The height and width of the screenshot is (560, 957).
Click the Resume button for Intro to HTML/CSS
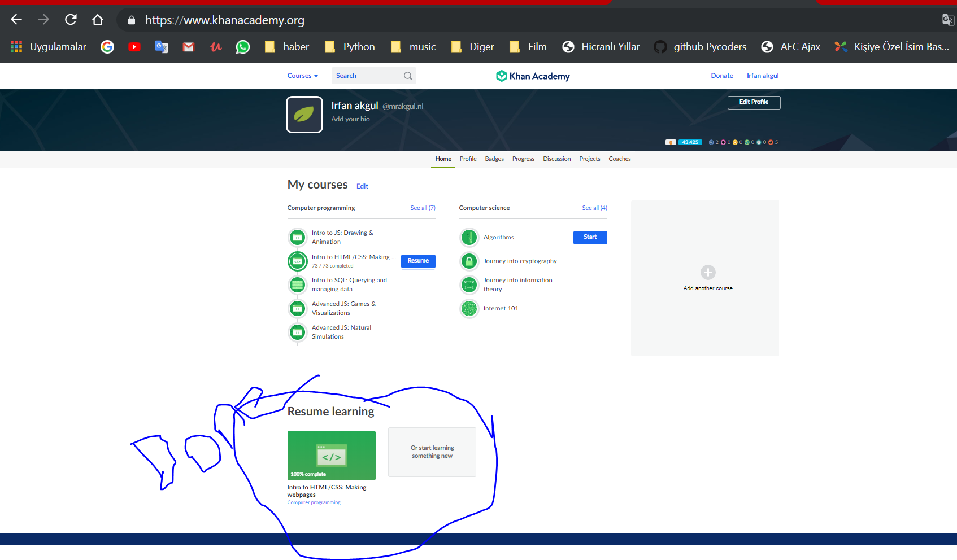point(418,261)
